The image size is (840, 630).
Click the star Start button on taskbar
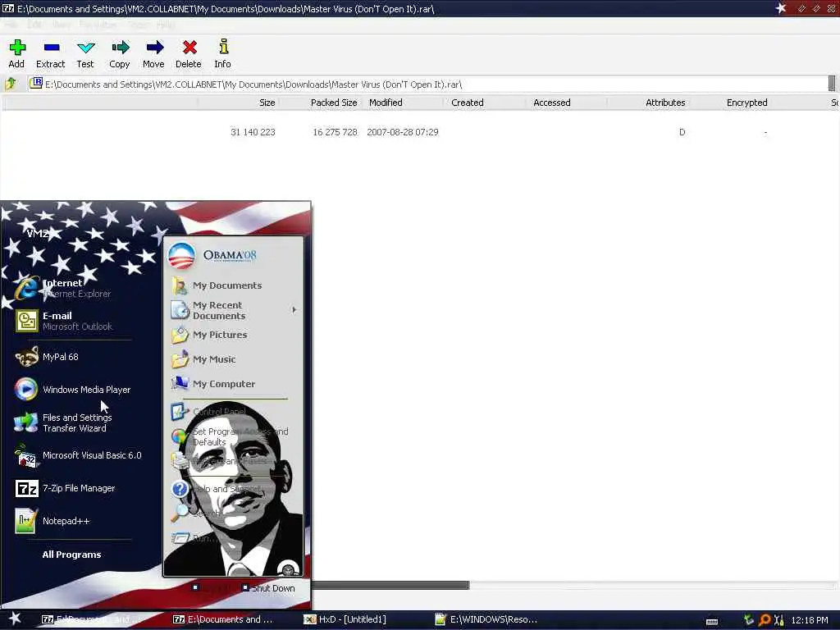(x=15, y=619)
